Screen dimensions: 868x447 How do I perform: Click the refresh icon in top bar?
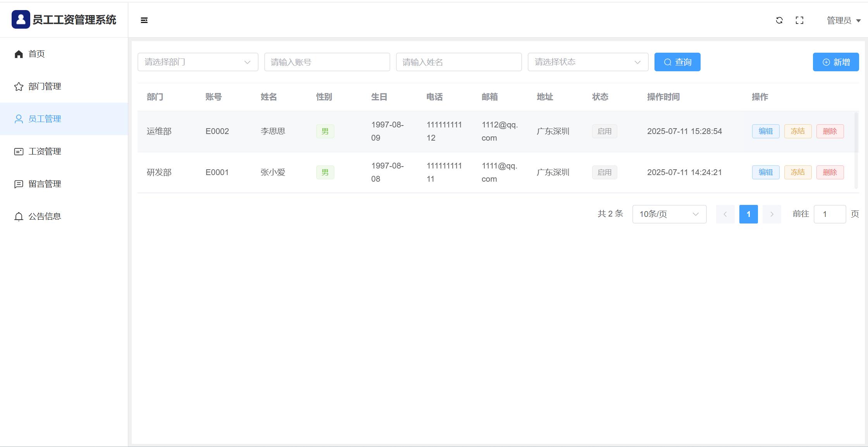(x=779, y=20)
